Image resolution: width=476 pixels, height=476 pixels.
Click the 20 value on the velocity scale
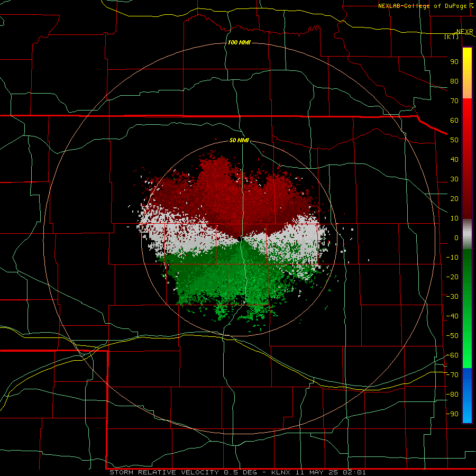pyautogui.click(x=454, y=198)
